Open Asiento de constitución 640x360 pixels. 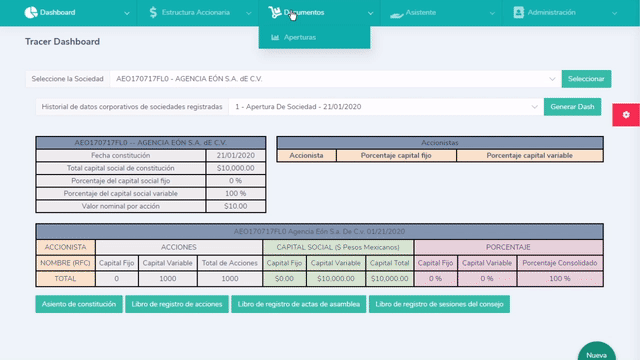79,304
